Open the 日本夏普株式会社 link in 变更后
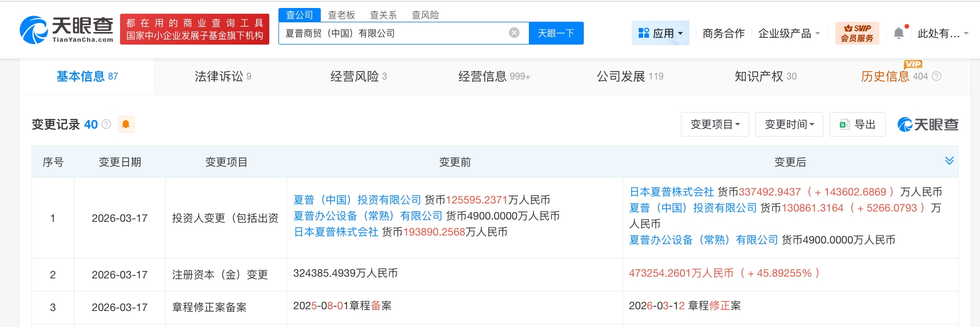980x327 pixels. [x=671, y=192]
